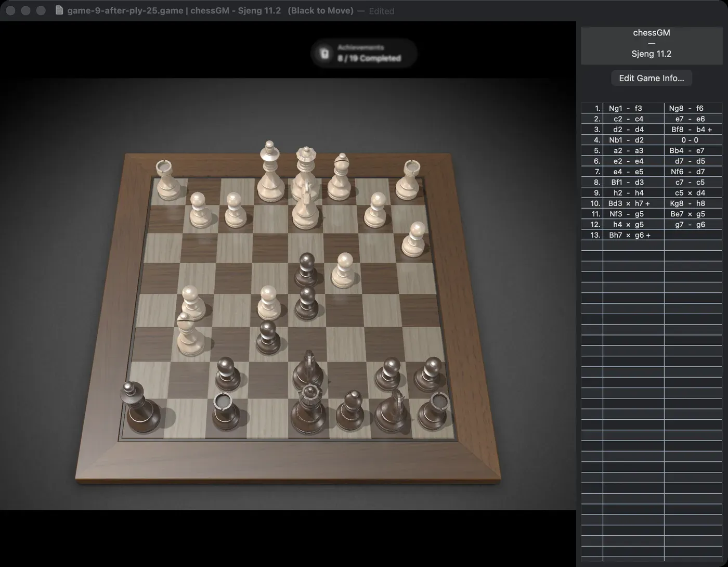Open the Edited dropdown in title bar
The width and height of the screenshot is (728, 567).
point(381,11)
